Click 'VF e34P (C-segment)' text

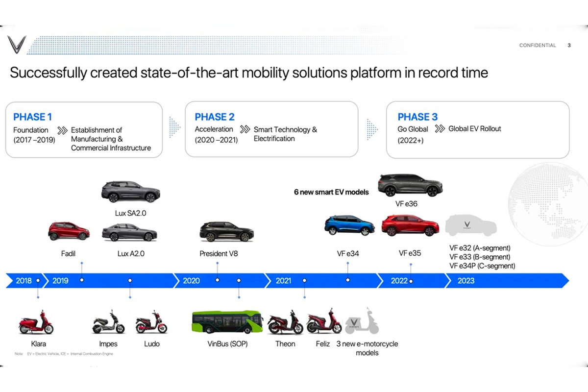point(482,266)
